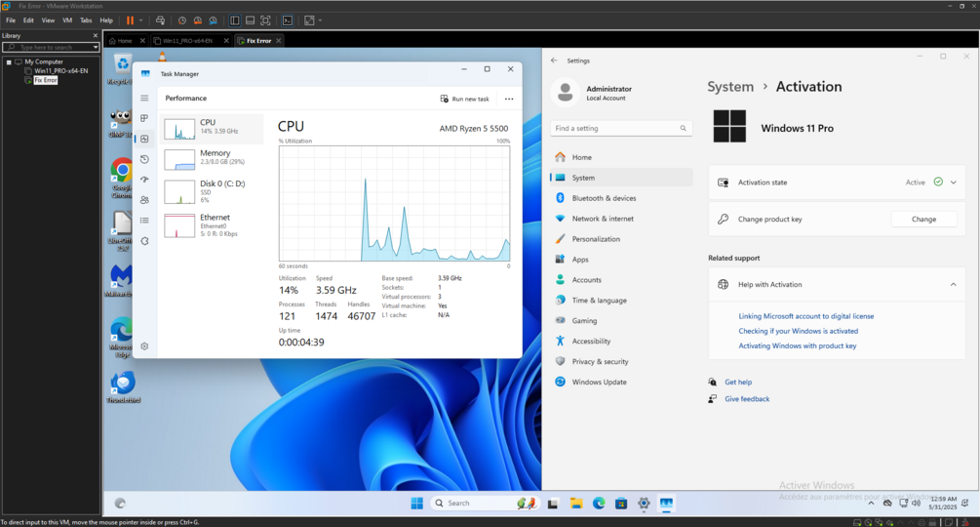
Task: Open the Tabs menu in VMware
Action: [86, 20]
